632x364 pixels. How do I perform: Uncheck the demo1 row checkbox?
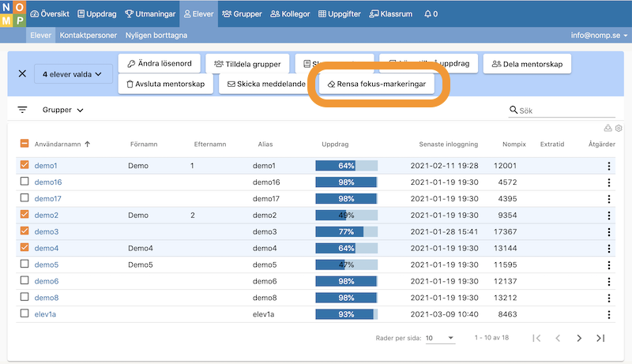(24, 165)
